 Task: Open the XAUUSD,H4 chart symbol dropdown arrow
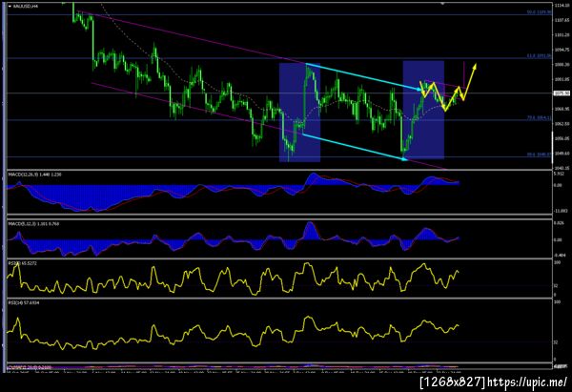(x=10, y=7)
